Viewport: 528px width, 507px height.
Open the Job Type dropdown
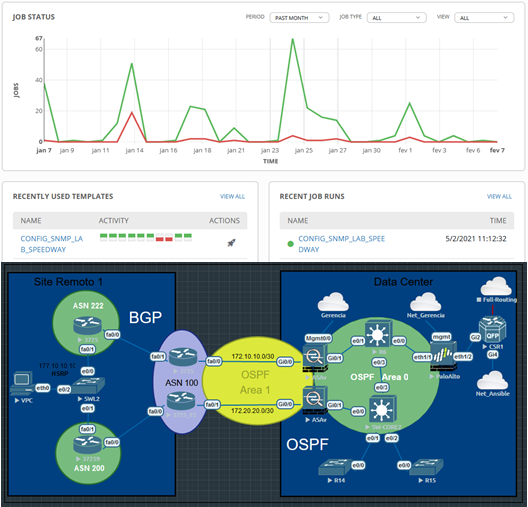click(x=397, y=18)
